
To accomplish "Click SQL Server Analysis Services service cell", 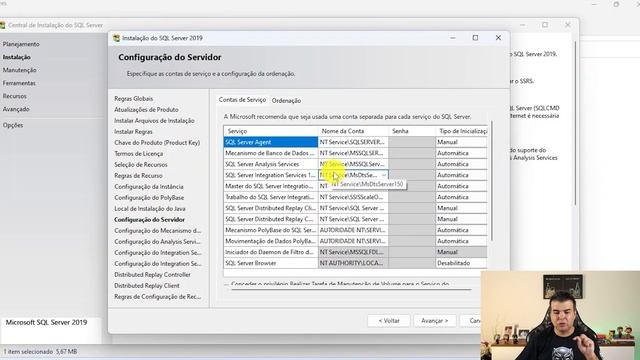I will (271, 164).
